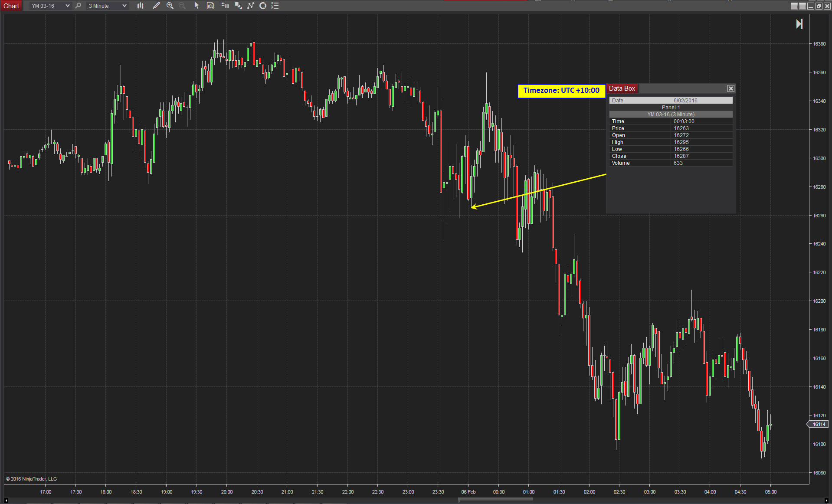
Task: Click the scrollbar left arrow
Action: [x=6, y=501]
